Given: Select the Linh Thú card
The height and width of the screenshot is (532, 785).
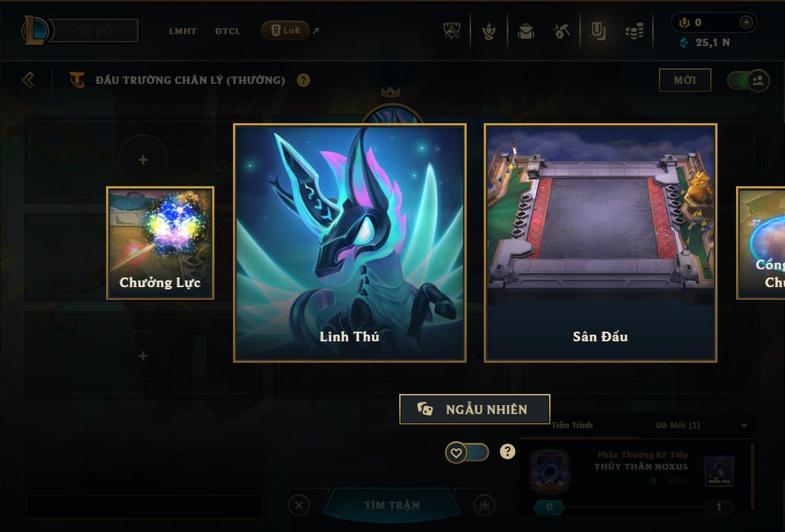Looking at the screenshot, I should tap(350, 243).
